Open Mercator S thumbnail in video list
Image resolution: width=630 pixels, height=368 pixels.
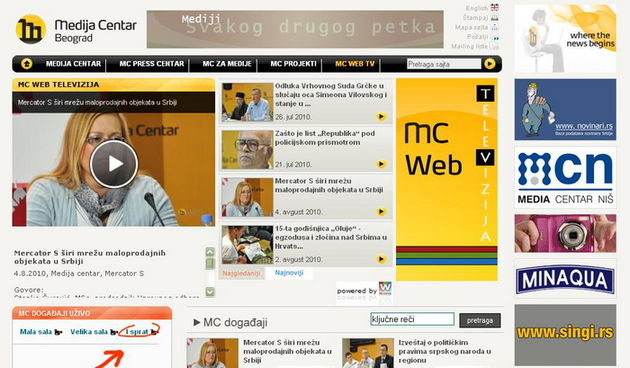(247, 197)
